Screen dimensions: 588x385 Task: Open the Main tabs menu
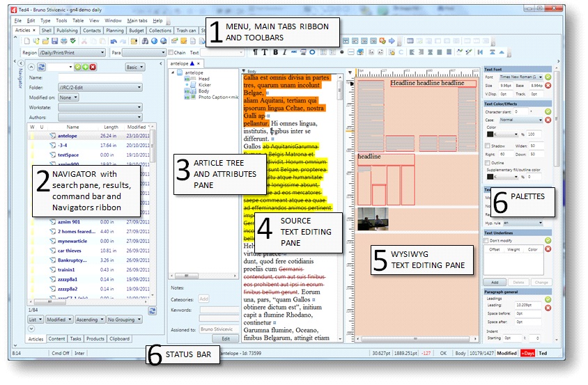137,21
